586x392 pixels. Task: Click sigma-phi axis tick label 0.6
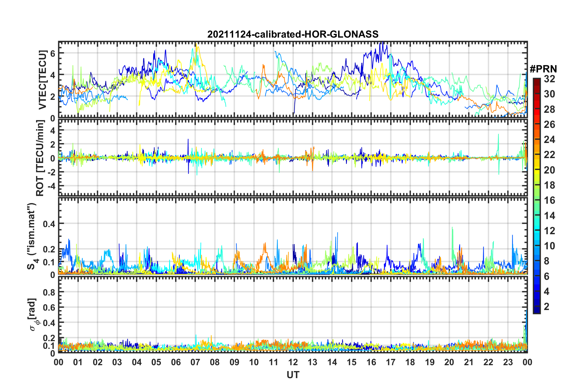coord(49,307)
